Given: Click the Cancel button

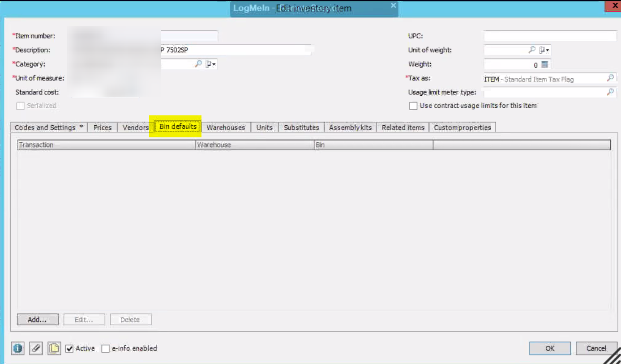Looking at the screenshot, I should tap(596, 348).
